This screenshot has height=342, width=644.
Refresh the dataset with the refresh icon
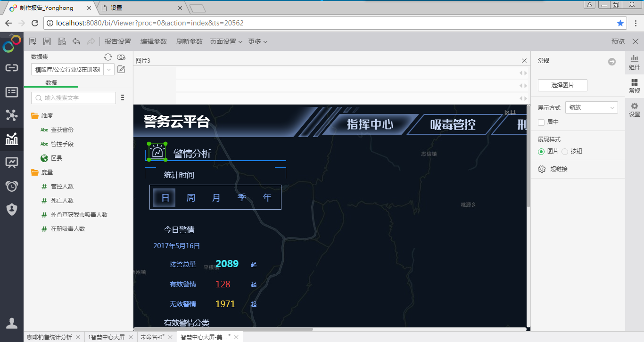click(108, 57)
